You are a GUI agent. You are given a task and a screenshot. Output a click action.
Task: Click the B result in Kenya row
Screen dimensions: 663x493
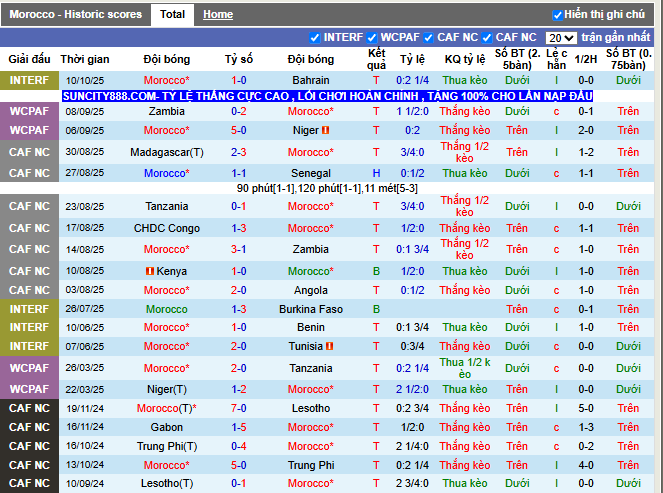pos(376,271)
